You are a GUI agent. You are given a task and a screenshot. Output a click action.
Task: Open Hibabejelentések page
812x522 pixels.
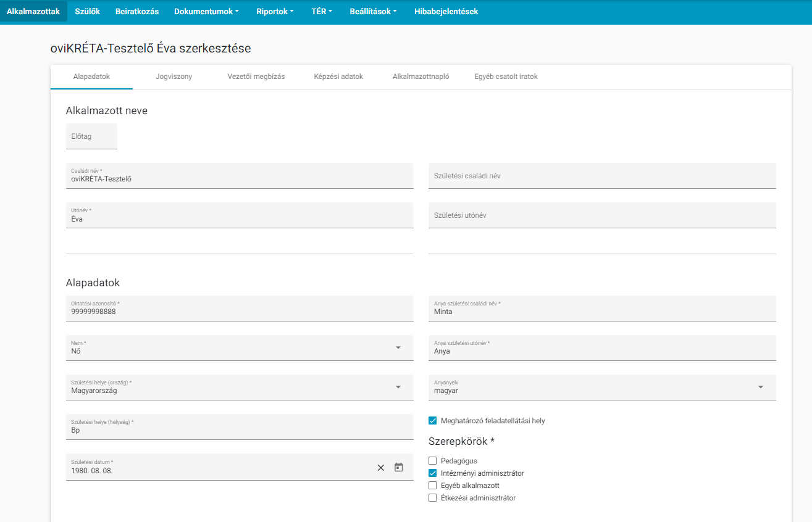click(x=446, y=11)
